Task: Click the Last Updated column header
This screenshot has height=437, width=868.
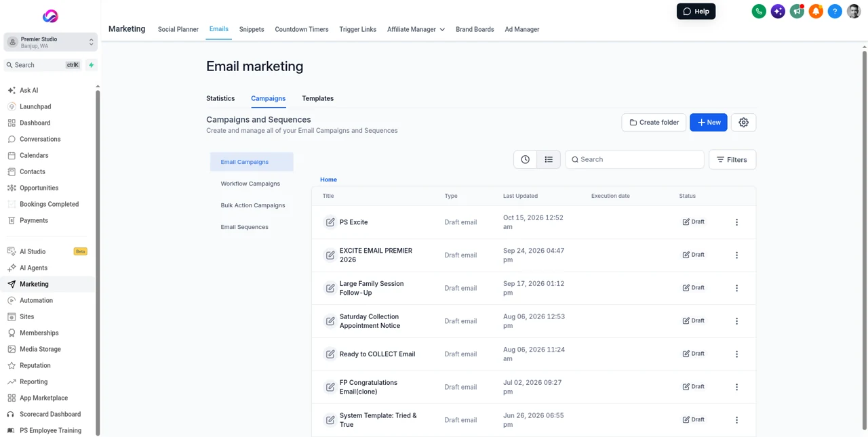Action: click(x=520, y=196)
